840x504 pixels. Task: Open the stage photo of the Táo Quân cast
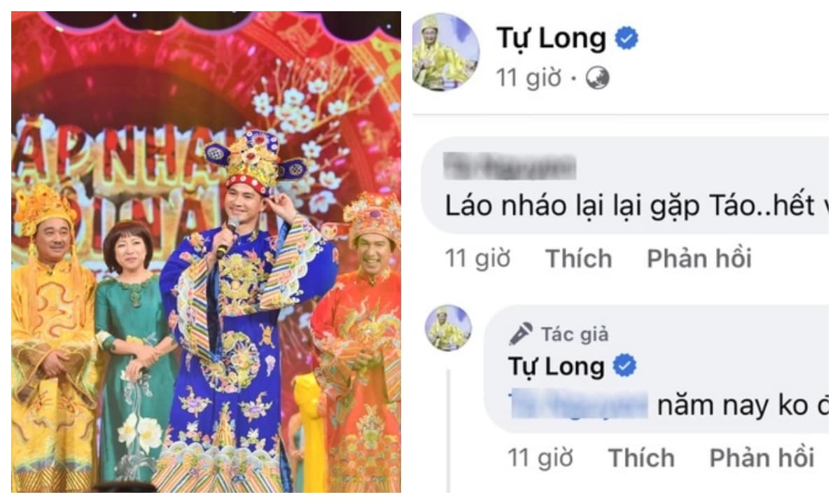pyautogui.click(x=206, y=252)
